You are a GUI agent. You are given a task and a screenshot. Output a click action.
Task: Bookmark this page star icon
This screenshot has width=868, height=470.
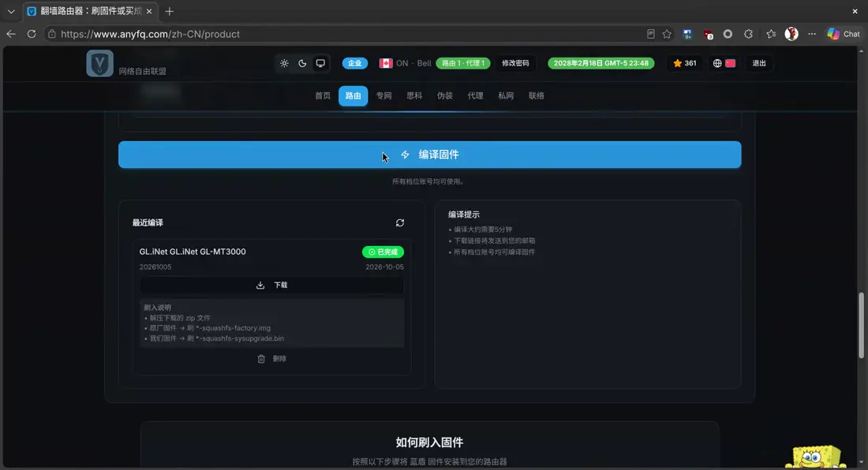point(667,34)
